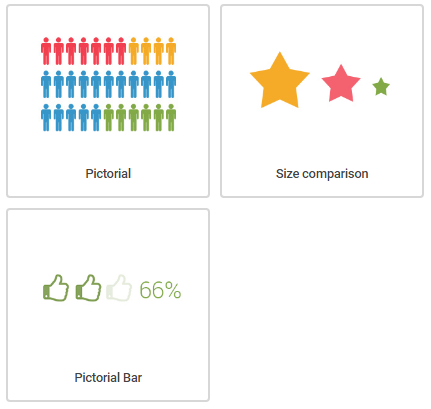The image size is (431, 409).
Task: Click the first green person in bottom row
Action: (109, 118)
